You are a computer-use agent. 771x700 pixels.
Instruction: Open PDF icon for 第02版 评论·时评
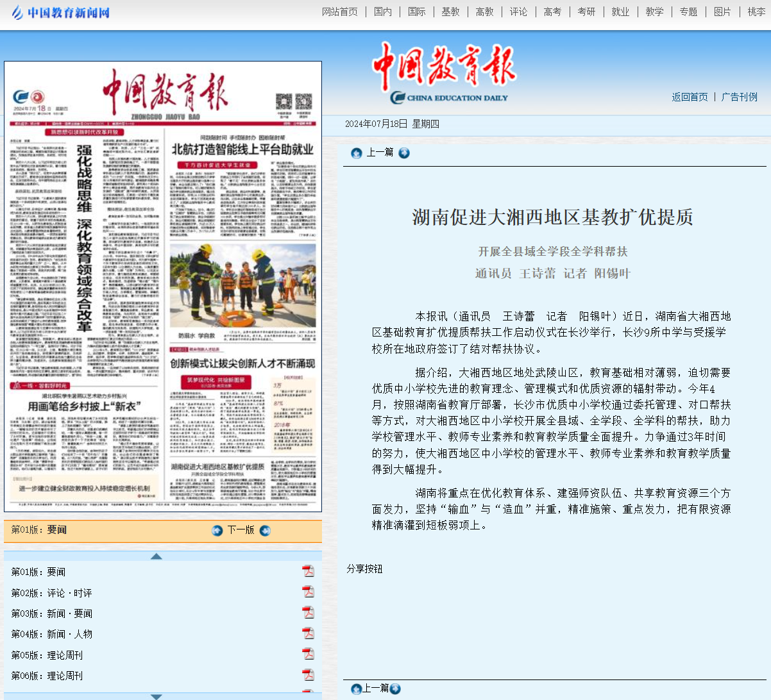309,592
